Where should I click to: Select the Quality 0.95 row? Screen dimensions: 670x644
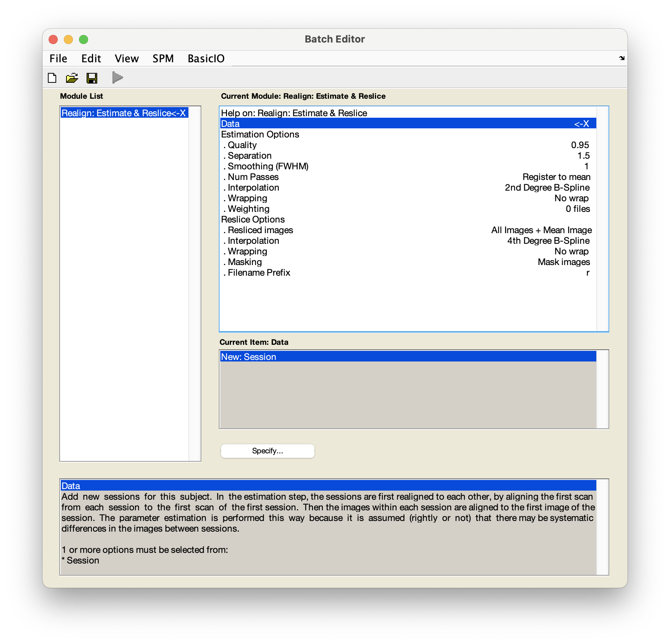point(408,145)
